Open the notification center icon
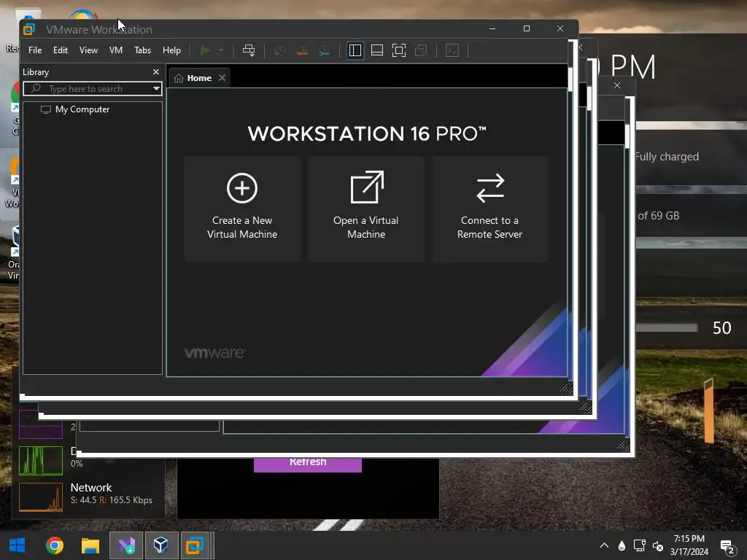 click(x=727, y=546)
